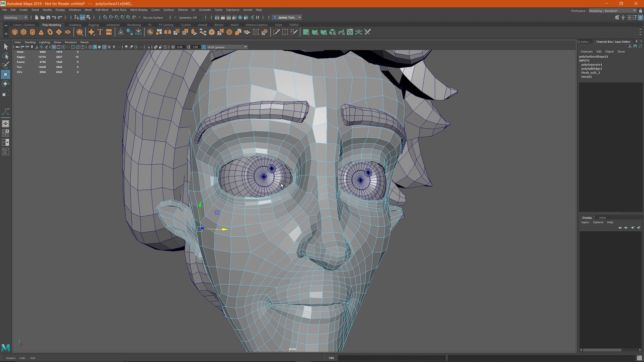Open the Mesh Tools menu
This screenshot has width=644, height=362.
(x=119, y=10)
